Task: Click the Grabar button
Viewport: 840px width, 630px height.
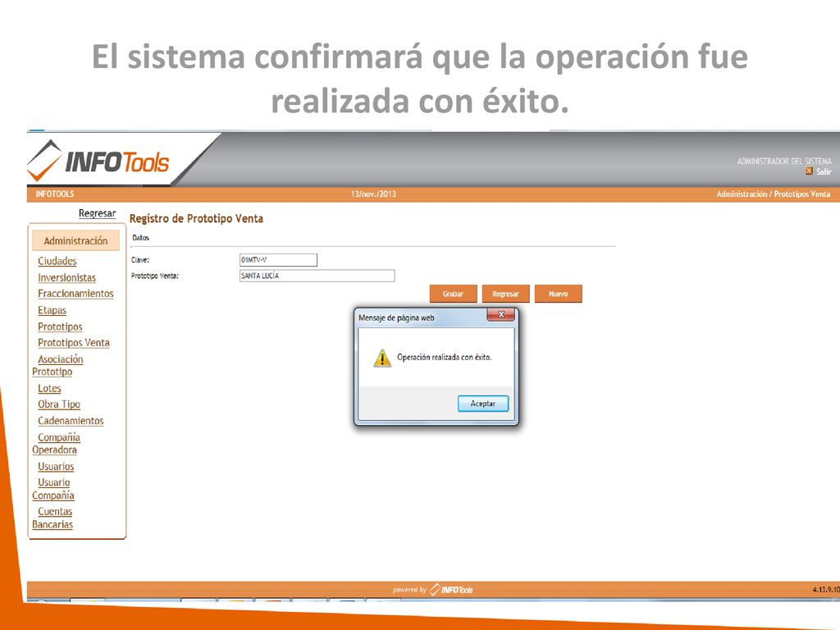Action: pos(453,294)
